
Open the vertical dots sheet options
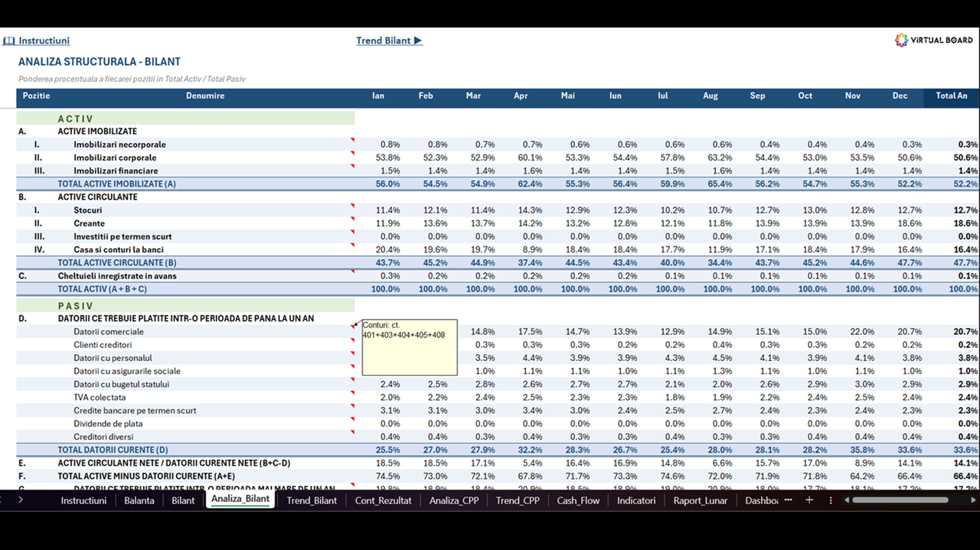(831, 500)
